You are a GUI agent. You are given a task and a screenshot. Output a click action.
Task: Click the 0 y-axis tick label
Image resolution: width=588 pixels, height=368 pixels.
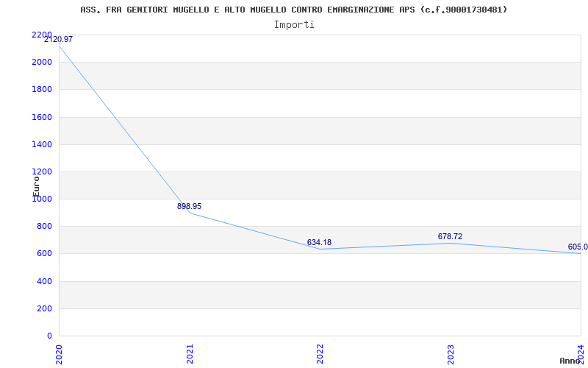49,336
